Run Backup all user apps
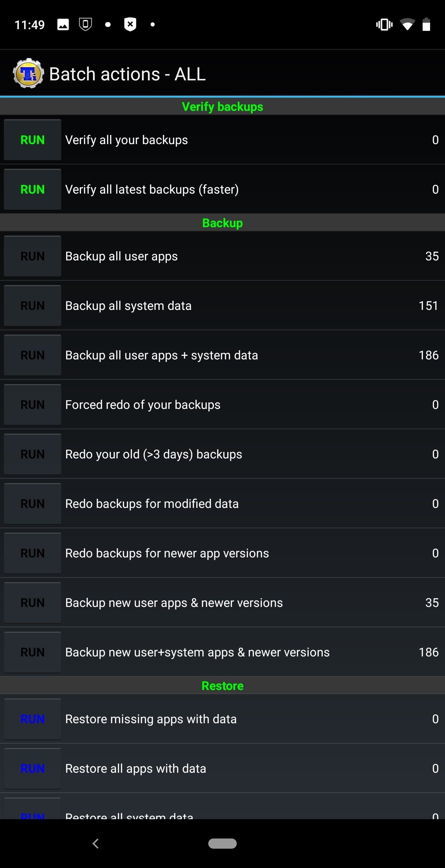The width and height of the screenshot is (445, 868). coord(33,256)
